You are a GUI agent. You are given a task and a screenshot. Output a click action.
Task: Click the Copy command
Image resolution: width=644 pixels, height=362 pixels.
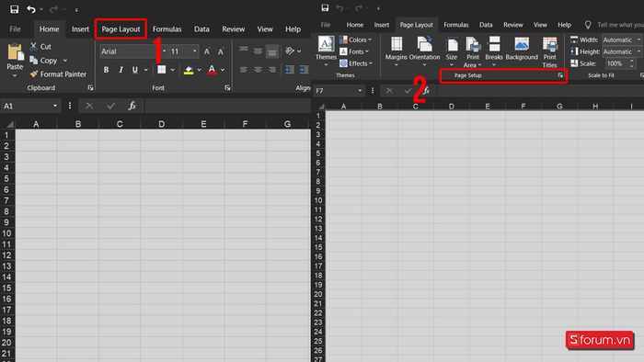[x=43, y=61]
